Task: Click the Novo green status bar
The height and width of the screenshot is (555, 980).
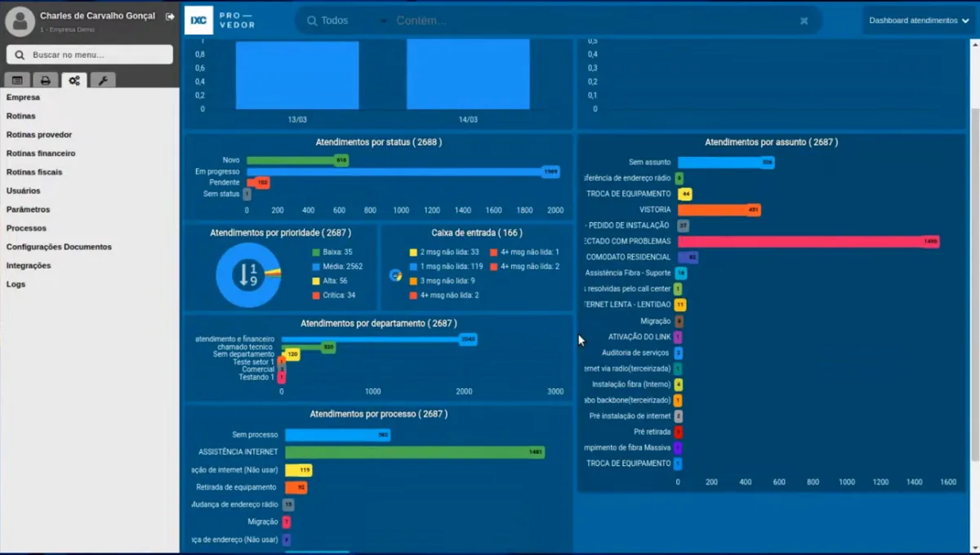Action: pos(297,160)
